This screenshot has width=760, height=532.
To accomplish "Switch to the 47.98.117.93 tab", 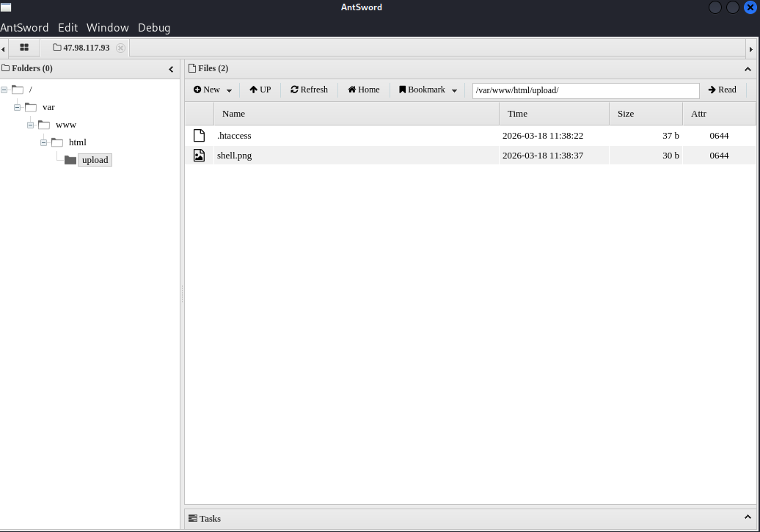I will (81, 48).
